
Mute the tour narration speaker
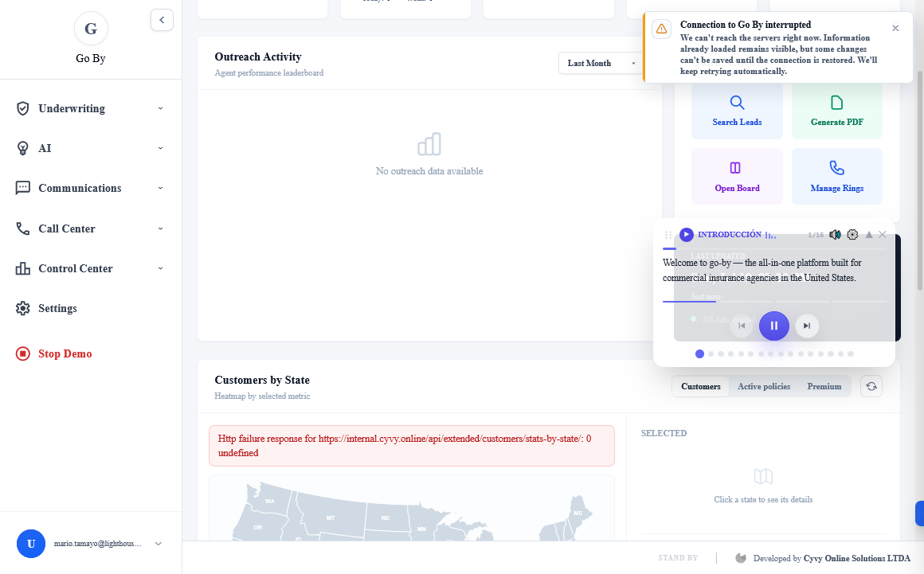coord(835,234)
